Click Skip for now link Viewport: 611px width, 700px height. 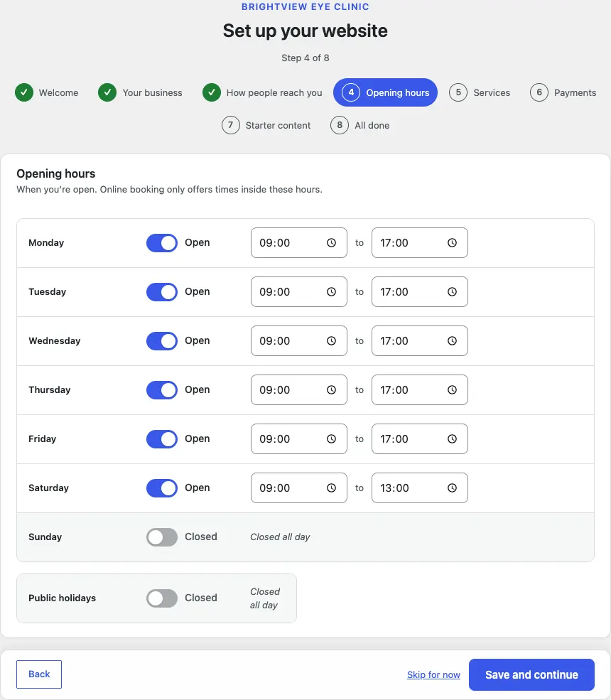[x=433, y=674]
